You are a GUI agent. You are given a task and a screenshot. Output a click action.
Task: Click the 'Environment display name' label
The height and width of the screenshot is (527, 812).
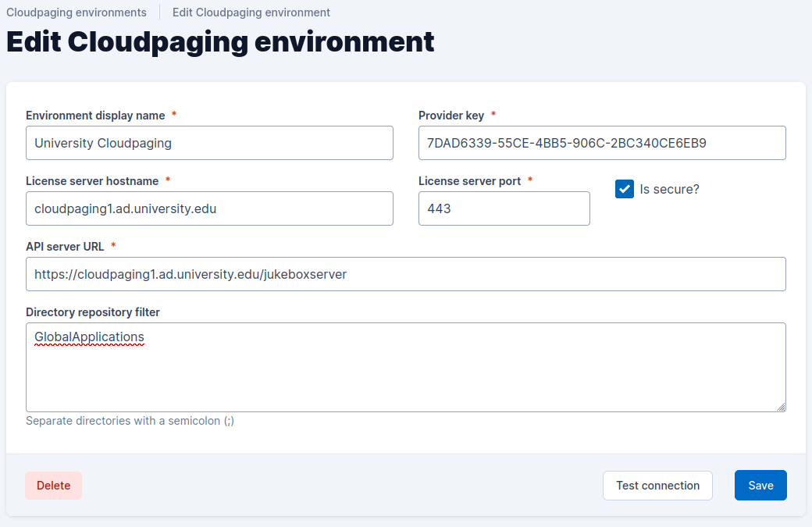(95, 116)
